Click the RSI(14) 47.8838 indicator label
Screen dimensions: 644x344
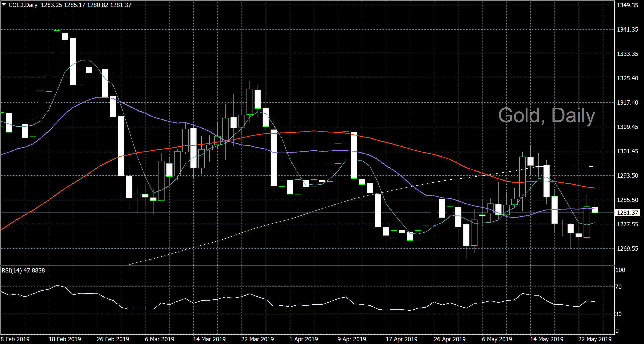23,270
